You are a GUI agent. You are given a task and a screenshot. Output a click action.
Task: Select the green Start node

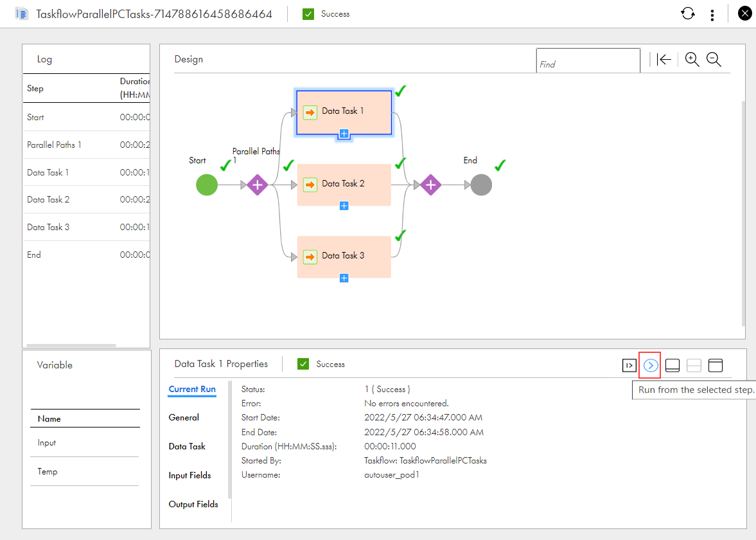pos(207,185)
